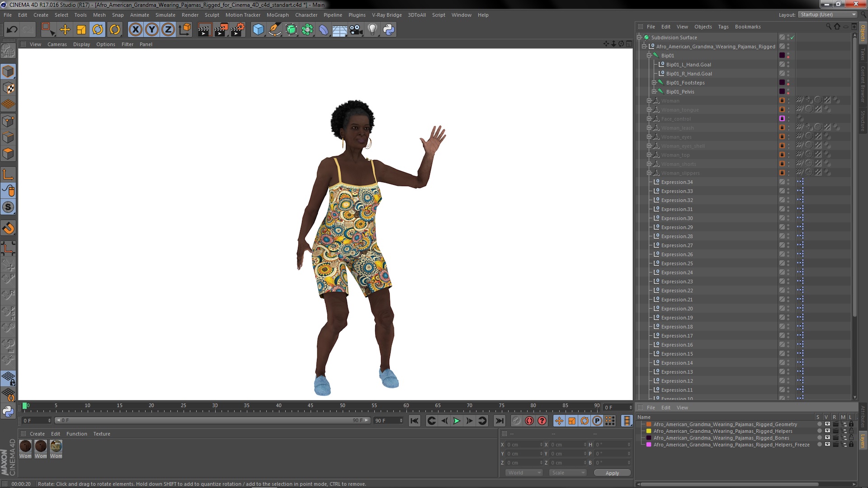Select Expression.34 in object hierarchy
Image resolution: width=868 pixels, height=488 pixels.
point(677,182)
